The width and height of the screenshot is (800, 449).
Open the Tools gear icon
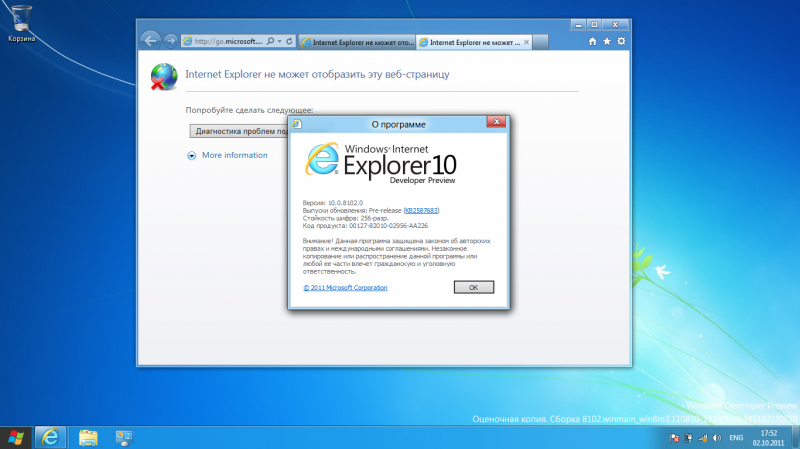coord(621,42)
